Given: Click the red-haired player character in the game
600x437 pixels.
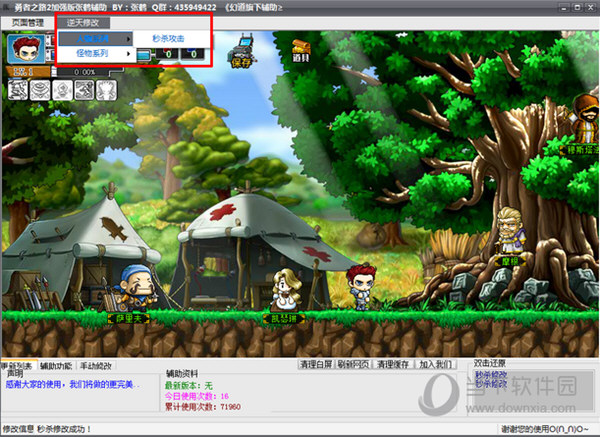Looking at the screenshot, I should 362,287.
